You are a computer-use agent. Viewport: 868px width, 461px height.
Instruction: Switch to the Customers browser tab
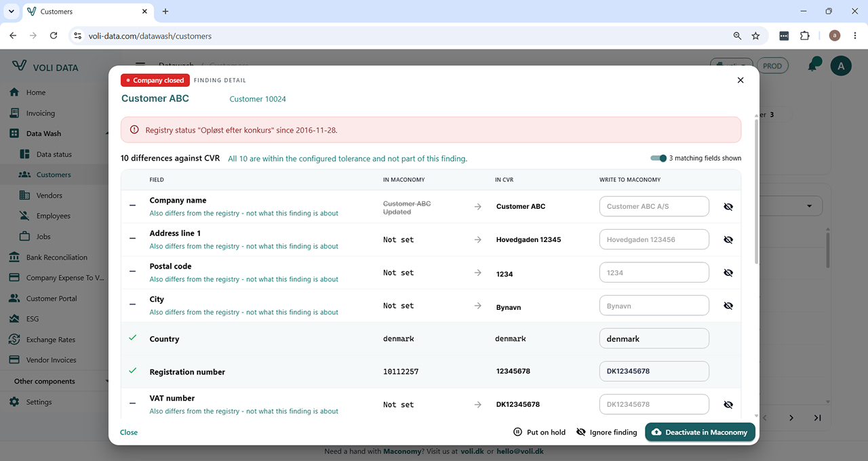87,12
